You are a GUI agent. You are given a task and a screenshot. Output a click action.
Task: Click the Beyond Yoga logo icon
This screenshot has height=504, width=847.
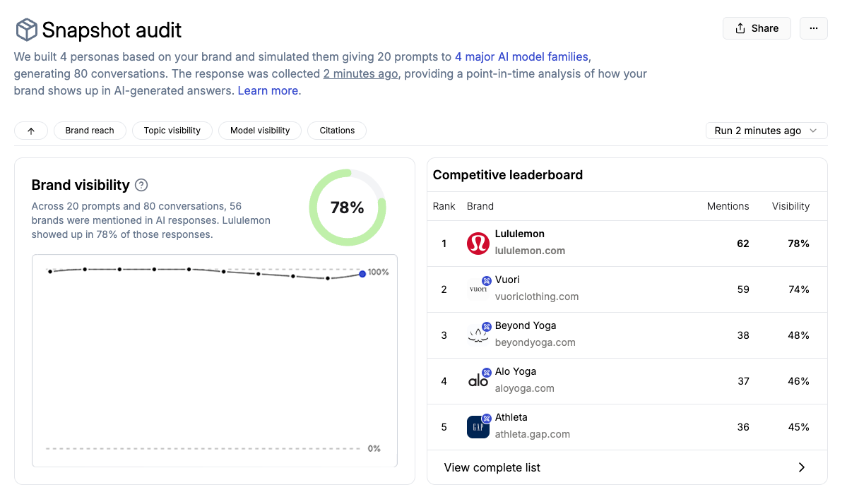[478, 335]
